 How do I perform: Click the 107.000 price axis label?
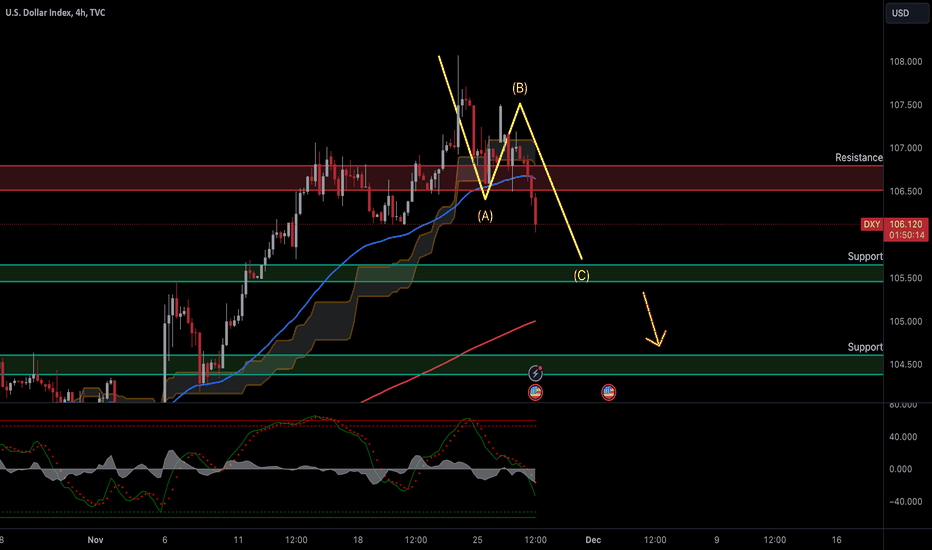(906, 148)
